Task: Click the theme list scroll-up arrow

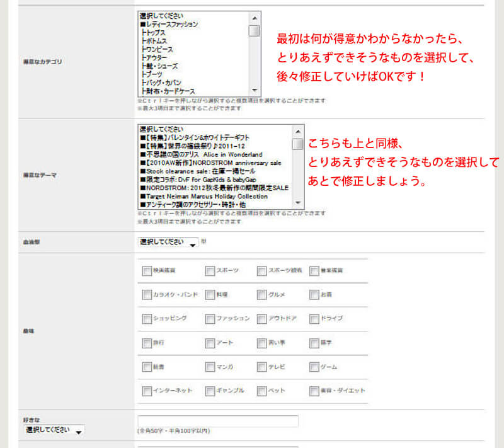Action: [298, 130]
